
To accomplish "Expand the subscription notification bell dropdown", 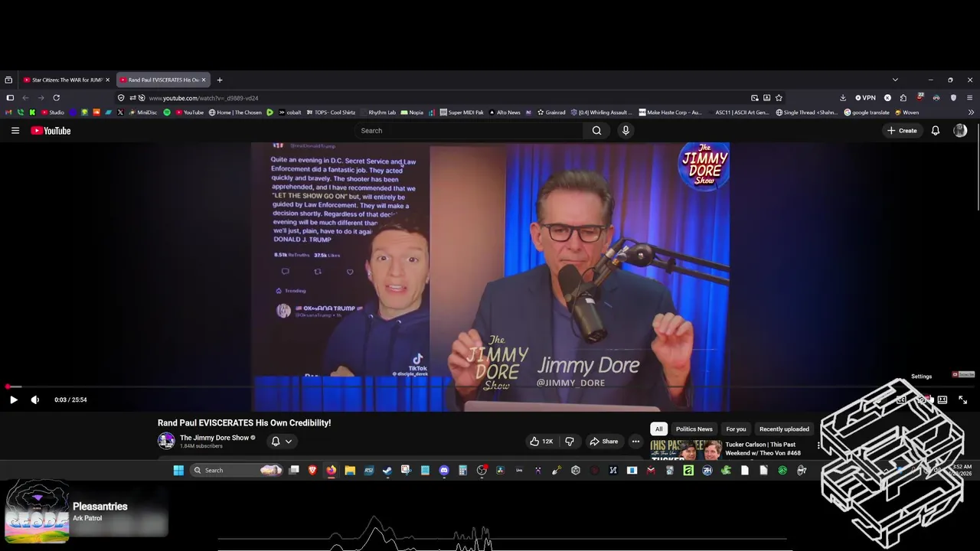I will point(281,442).
